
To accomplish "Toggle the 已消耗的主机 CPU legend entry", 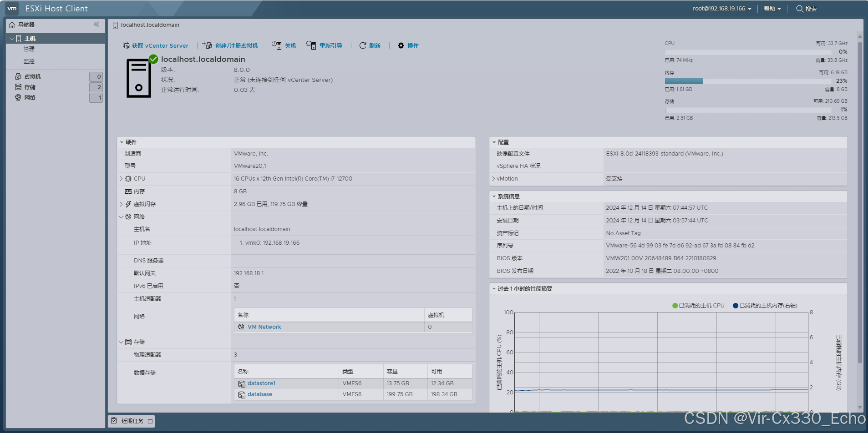I will tap(698, 306).
